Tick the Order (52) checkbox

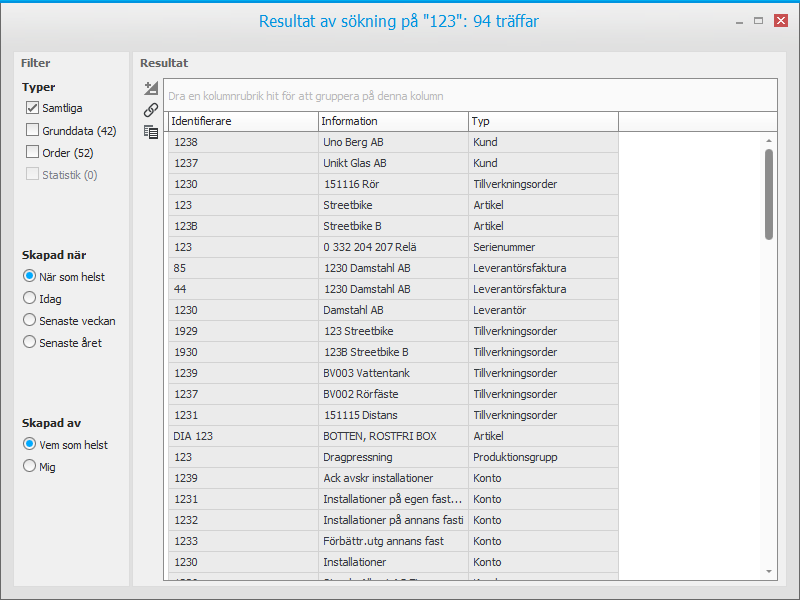pos(32,153)
